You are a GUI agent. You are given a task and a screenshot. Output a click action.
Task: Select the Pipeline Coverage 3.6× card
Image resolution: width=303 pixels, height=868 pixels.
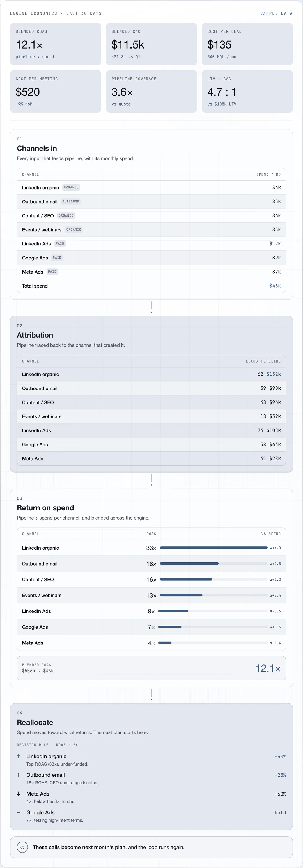(151, 91)
